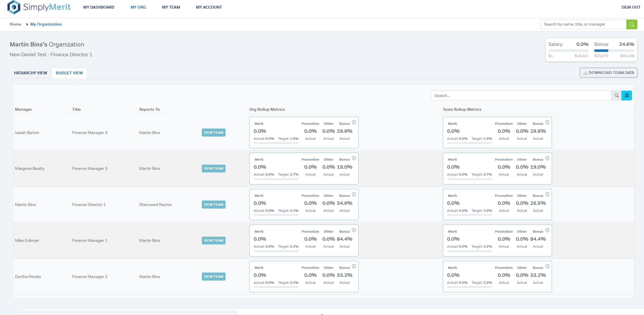Screen dimensions: 644x315
Task: Open the info icon in Isaiah Barton's org metrics
Action: point(354,122)
